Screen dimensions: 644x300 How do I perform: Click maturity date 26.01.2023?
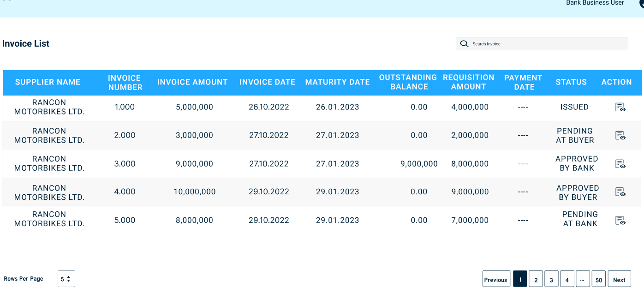point(337,107)
